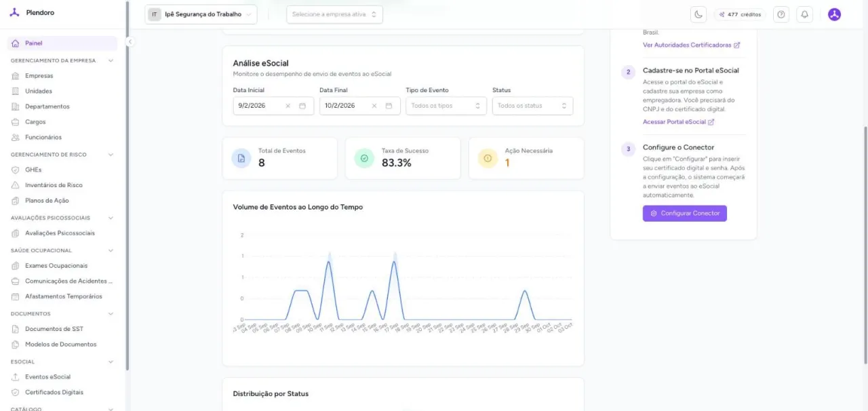Image resolution: width=868 pixels, height=411 pixels.
Task: Click the Exames Ocupacionais icon
Action: pyautogui.click(x=16, y=266)
